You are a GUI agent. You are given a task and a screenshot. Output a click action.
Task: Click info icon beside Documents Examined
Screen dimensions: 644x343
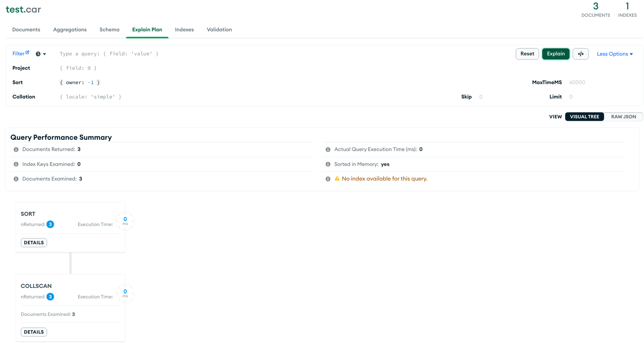16,179
